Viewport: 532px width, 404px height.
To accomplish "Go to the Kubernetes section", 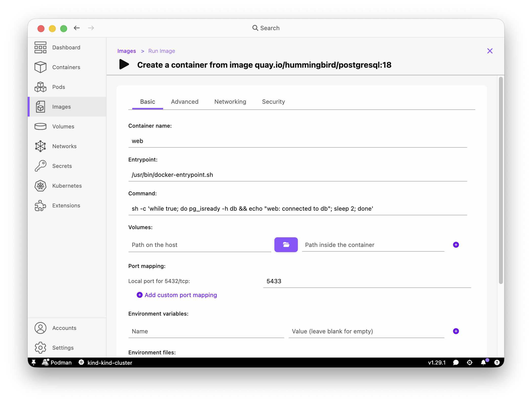I will pos(67,186).
